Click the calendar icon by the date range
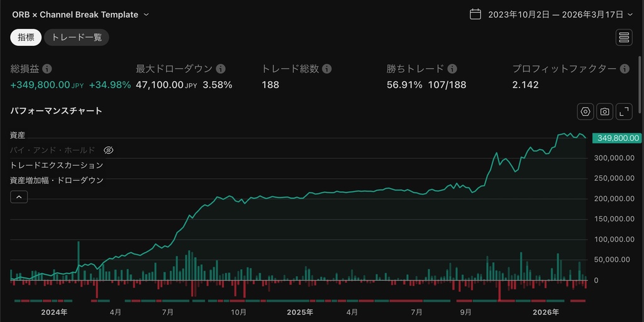644x322 pixels. pyautogui.click(x=475, y=14)
